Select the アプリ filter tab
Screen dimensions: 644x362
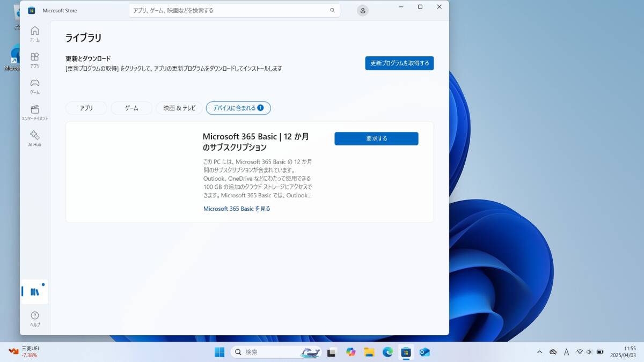pos(86,108)
